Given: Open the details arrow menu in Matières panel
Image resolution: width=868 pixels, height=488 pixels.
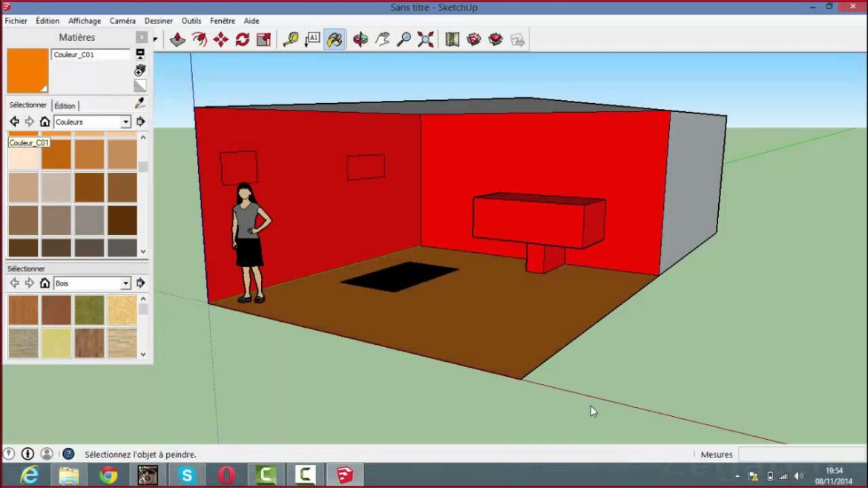Looking at the screenshot, I should (x=140, y=121).
